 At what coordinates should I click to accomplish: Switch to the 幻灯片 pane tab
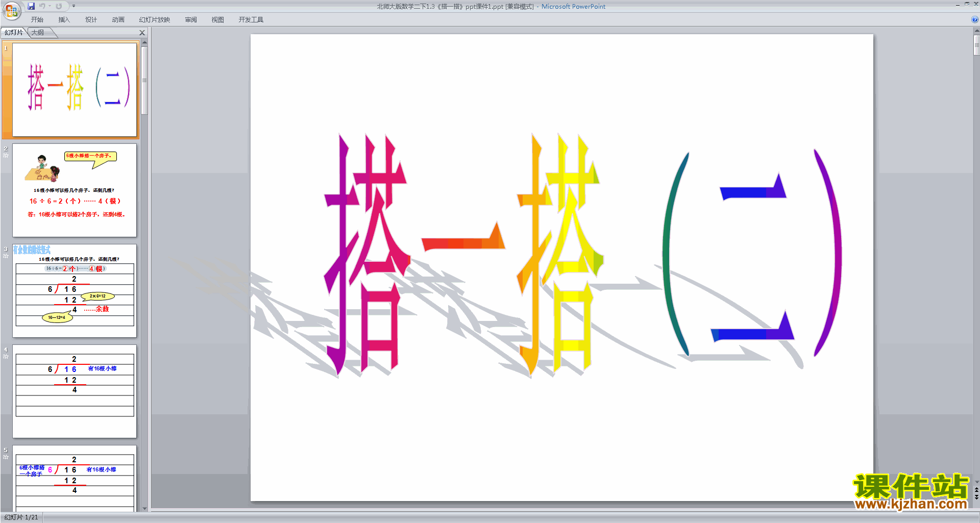pos(14,33)
